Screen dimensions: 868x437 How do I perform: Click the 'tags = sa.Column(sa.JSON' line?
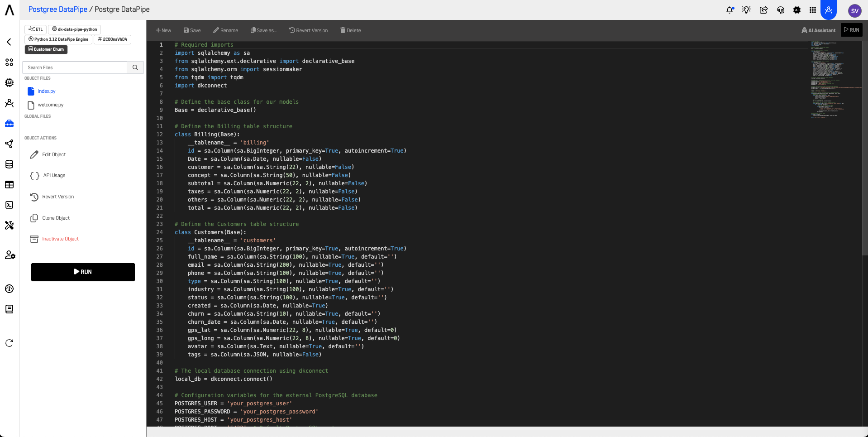(x=255, y=355)
